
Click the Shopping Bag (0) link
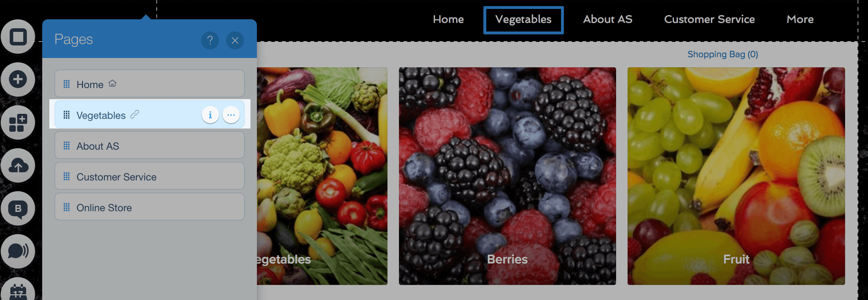coord(723,54)
